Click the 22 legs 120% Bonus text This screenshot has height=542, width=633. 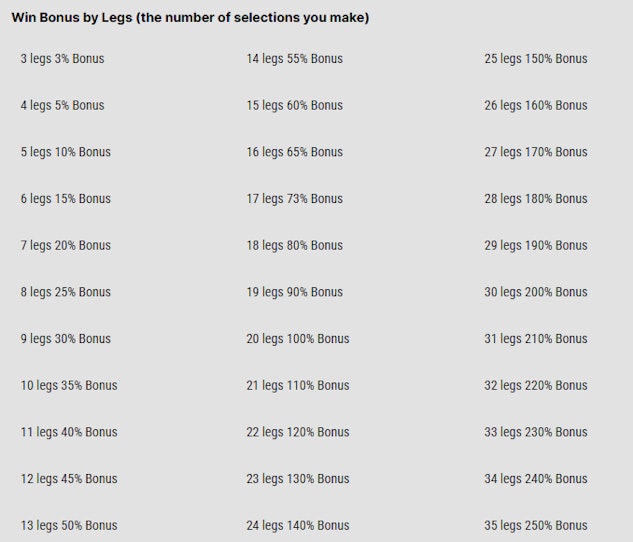pos(298,432)
